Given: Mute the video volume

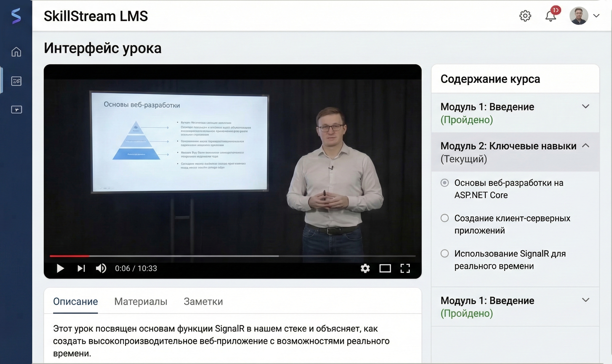Looking at the screenshot, I should 101,268.
